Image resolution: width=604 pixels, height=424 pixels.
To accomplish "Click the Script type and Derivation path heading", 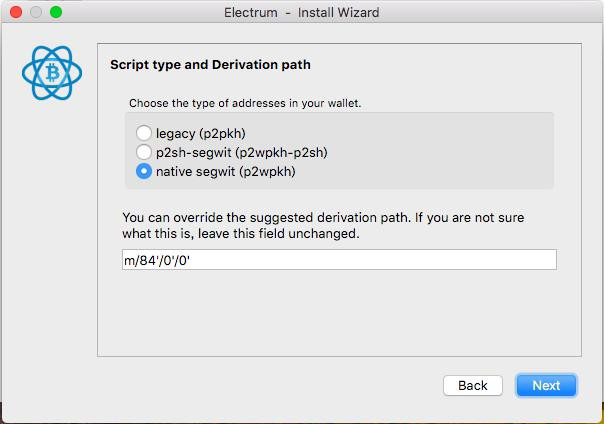I will [x=210, y=65].
